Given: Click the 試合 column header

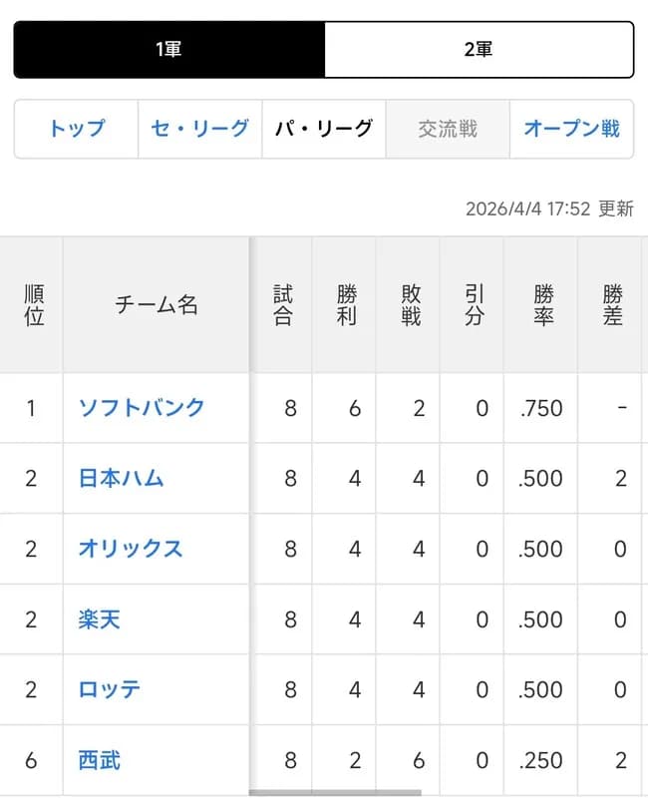Looking at the screenshot, I should click(x=282, y=305).
